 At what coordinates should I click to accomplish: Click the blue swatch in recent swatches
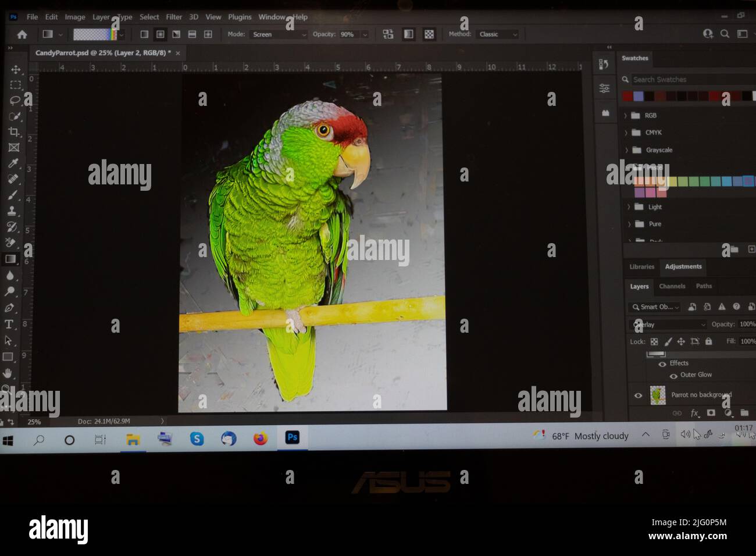point(639,96)
